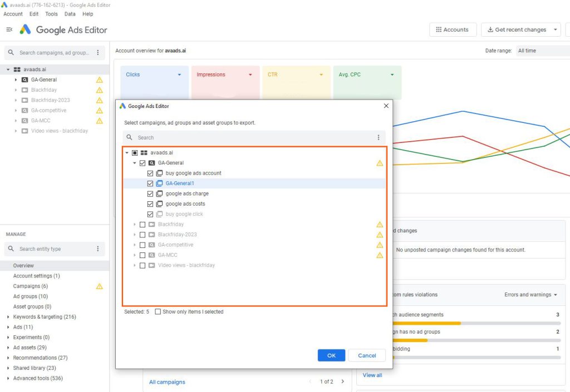Screen dimensions: 570x392
Task: Uncheck the GA-General campaign checkbox
Action: (142, 163)
